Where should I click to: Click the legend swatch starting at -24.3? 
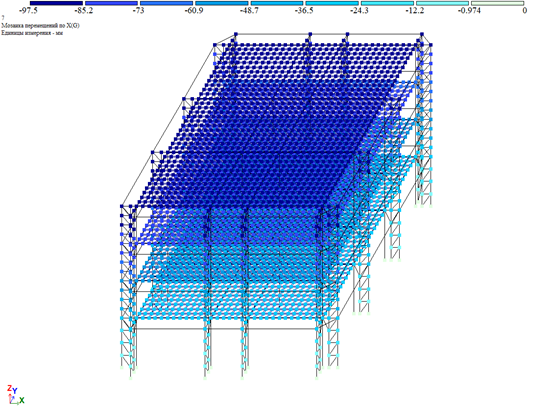[x=388, y=3]
